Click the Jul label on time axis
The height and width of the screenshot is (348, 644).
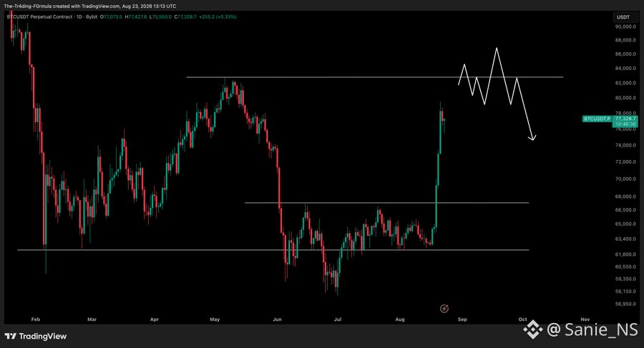pyautogui.click(x=338, y=319)
